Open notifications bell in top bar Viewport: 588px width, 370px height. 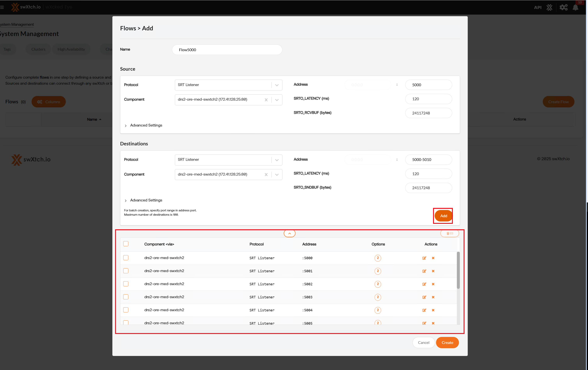(575, 7)
